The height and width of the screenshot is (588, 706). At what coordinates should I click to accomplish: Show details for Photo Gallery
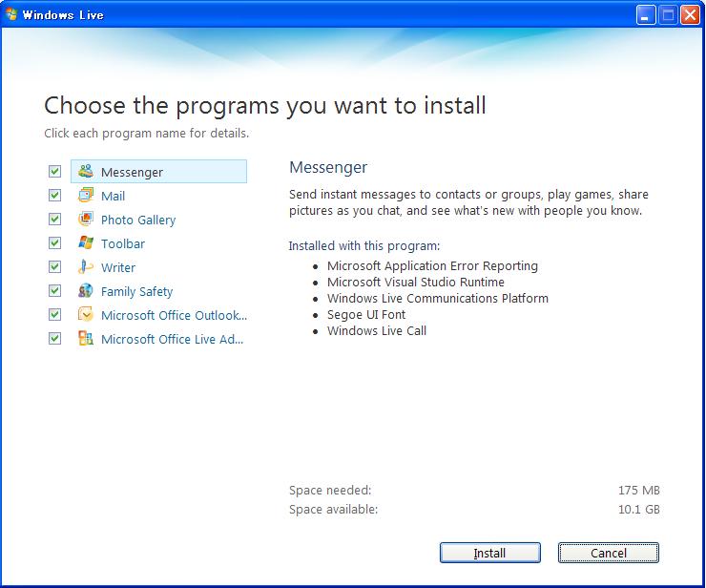[x=138, y=220]
